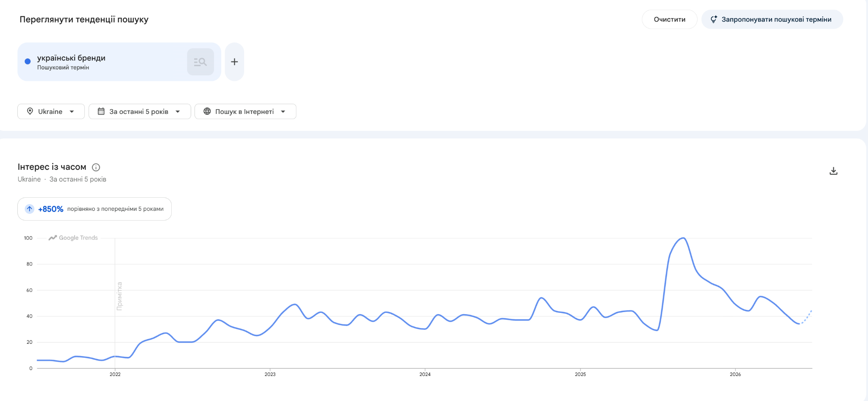Open info tooltip beside Інтерес із часом

pyautogui.click(x=96, y=167)
